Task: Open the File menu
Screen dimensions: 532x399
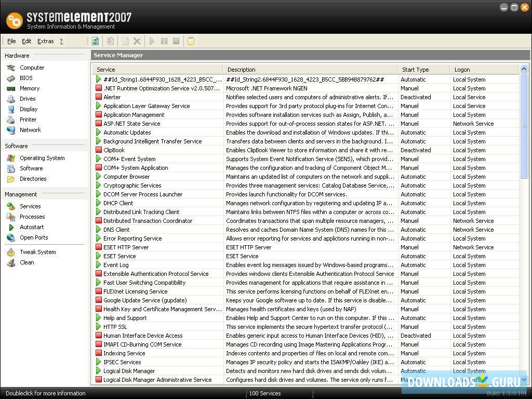Action: [11, 41]
